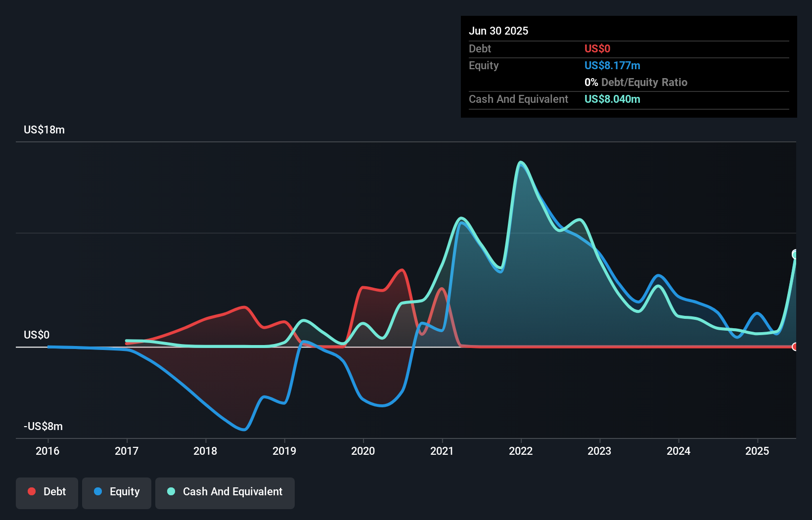Click the blue Equity legend dot icon
This screenshot has height=520, width=812.
98,491
